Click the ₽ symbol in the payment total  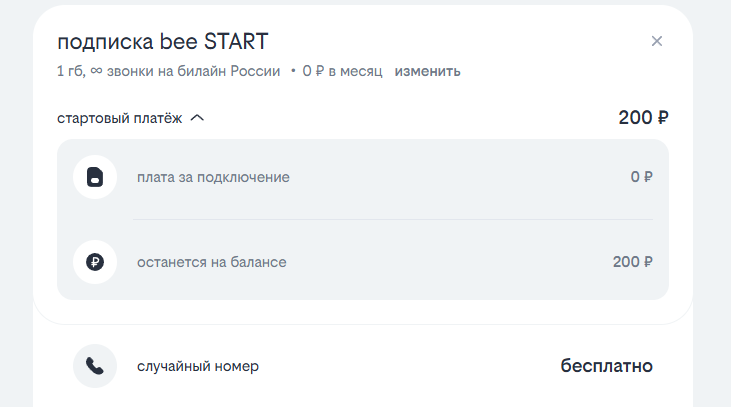click(662, 118)
